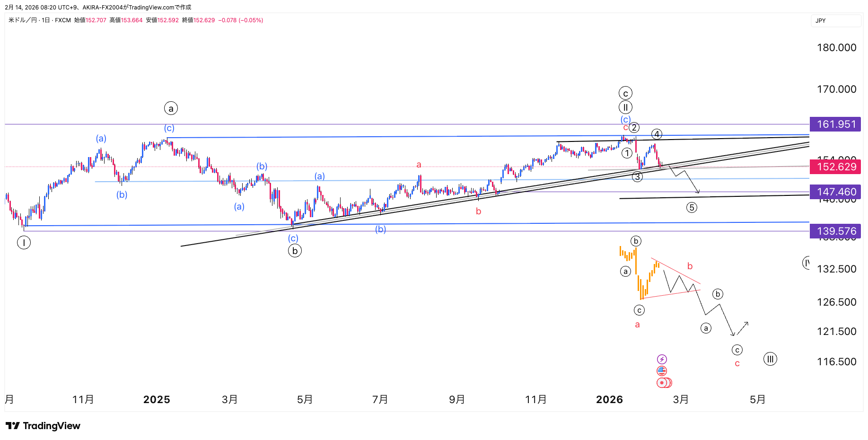Click the 139.576 horizontal line price label
Image resolution: width=868 pixels, height=440 pixels.
(x=836, y=231)
